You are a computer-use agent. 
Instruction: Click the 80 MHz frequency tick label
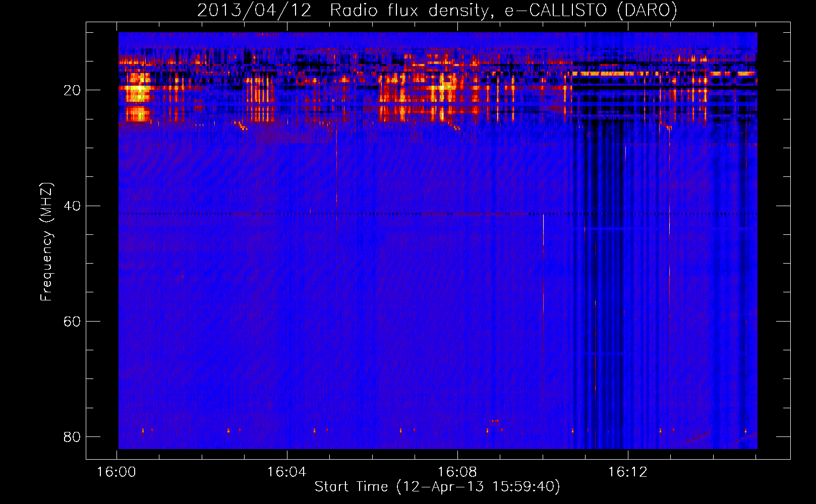point(72,436)
